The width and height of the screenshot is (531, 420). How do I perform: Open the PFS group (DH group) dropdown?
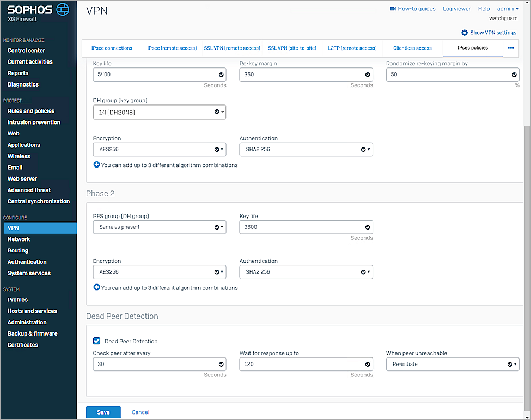tap(221, 227)
